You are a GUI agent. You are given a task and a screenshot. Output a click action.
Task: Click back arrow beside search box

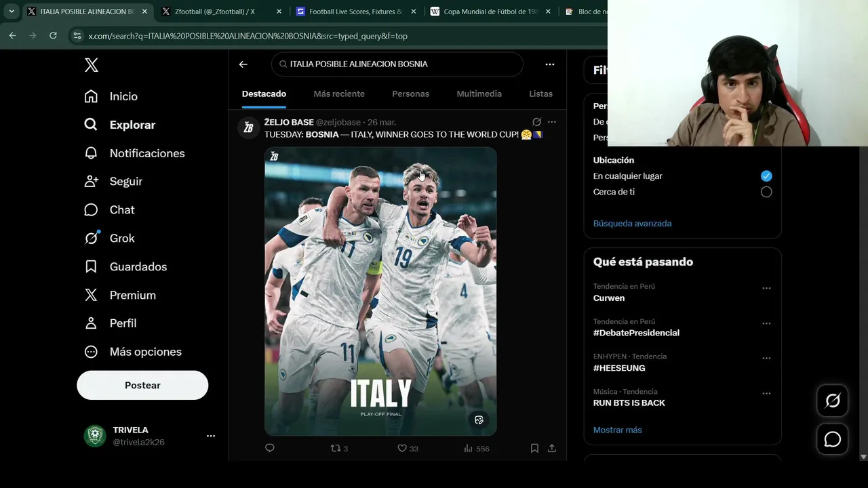coord(243,64)
